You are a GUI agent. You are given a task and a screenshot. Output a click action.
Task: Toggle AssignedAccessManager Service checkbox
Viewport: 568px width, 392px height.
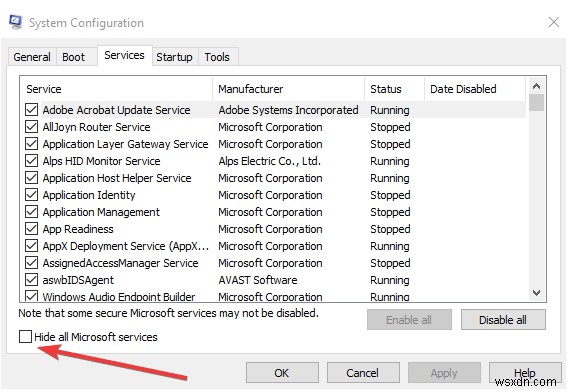(x=32, y=263)
